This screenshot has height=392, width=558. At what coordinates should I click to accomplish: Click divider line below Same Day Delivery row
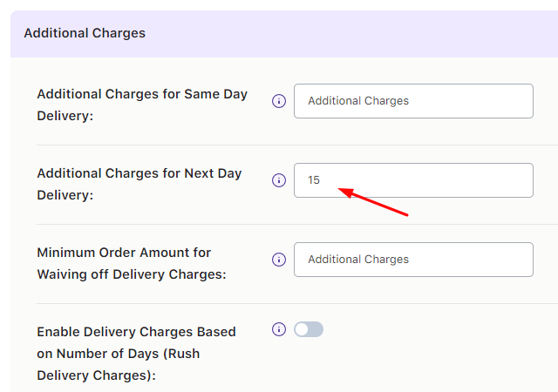coord(262,145)
